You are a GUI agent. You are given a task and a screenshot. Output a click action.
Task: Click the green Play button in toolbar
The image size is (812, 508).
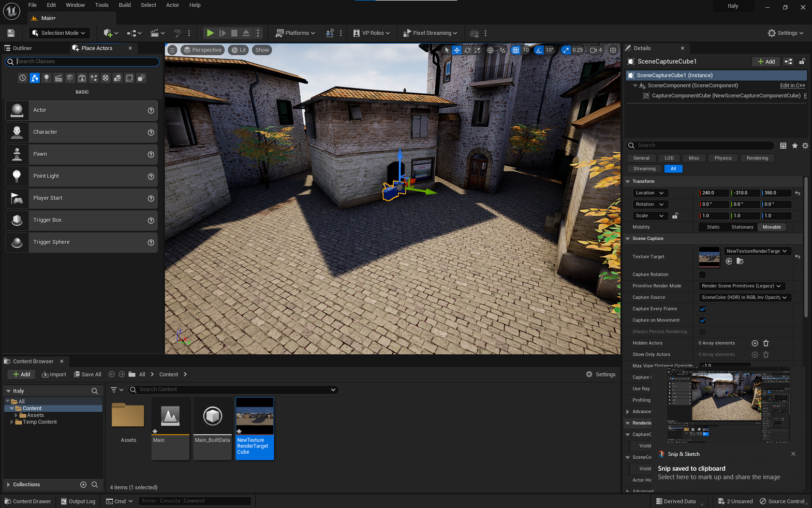[x=210, y=33]
